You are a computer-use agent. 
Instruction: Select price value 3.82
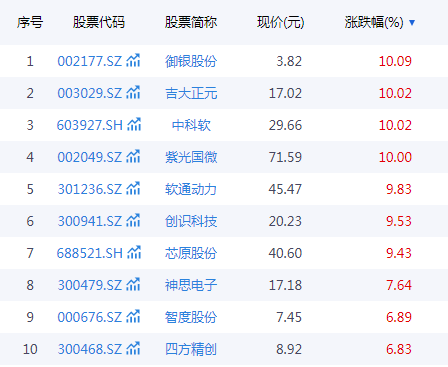point(289,61)
